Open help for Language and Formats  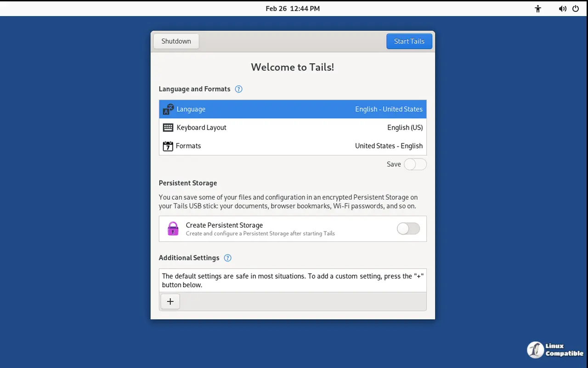point(238,89)
